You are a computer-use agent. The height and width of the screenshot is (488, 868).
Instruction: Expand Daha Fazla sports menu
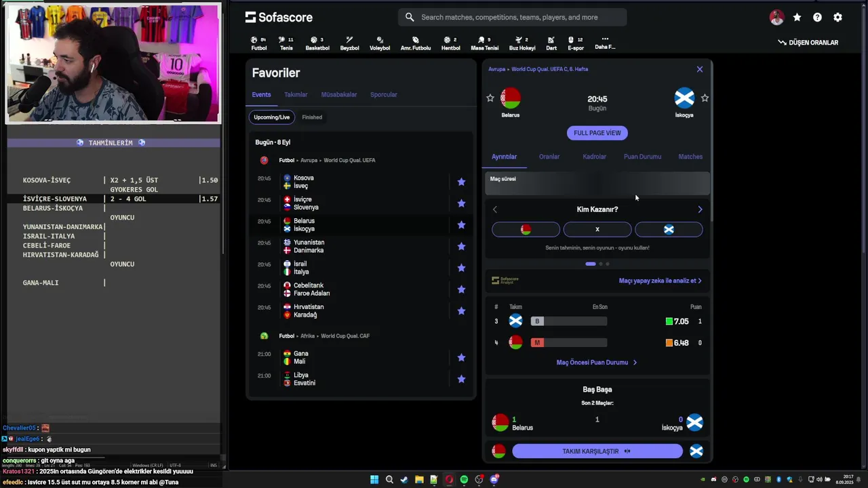605,43
